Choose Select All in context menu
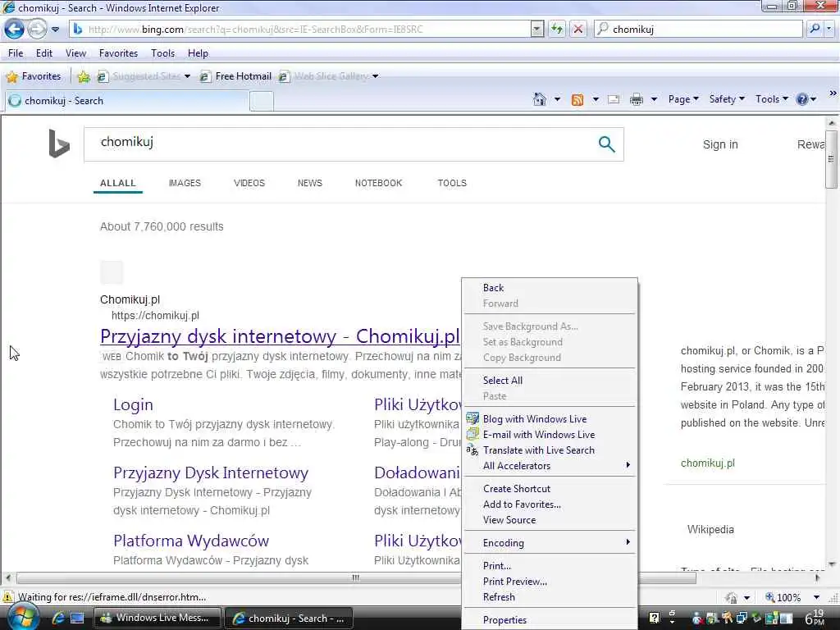Screen dimensions: 840x630 550,381
